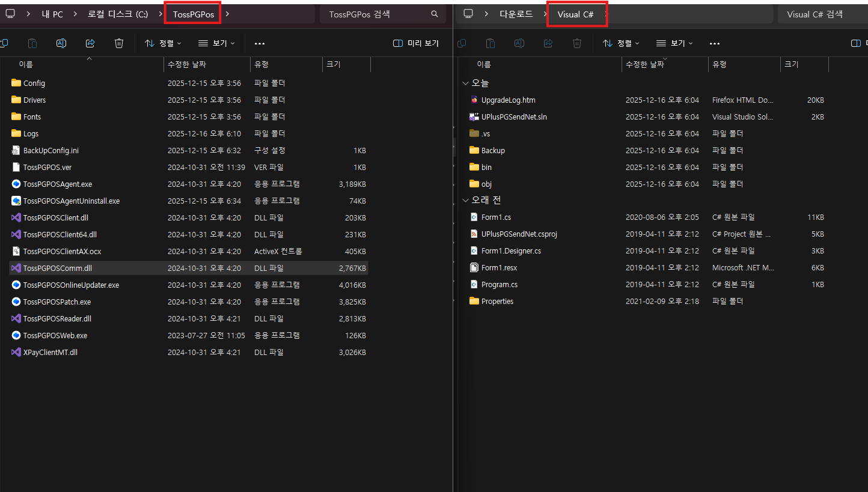Select the TossPGPOSReader.dll file name
Screen dimensions: 868x492
point(57,318)
